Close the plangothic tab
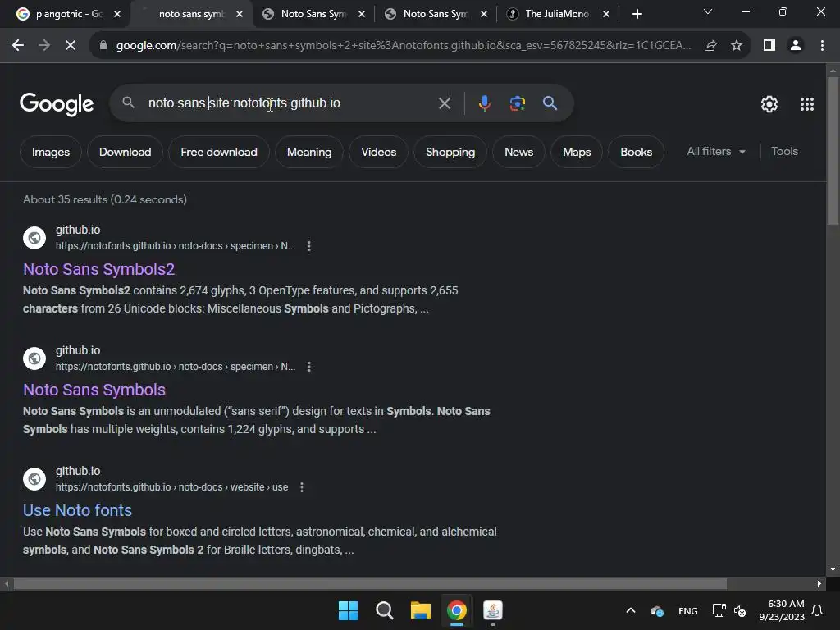Viewport: 840px width, 630px height. point(117,14)
